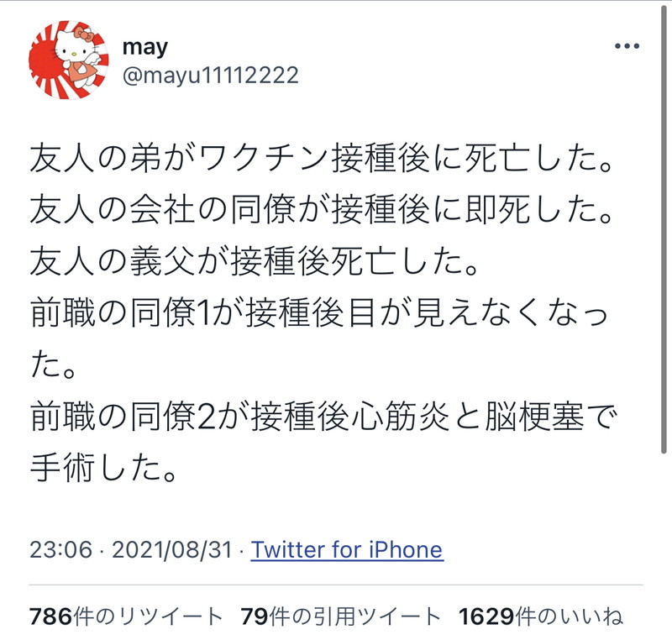Click the vertical scrollbar on the right edge

point(664,227)
